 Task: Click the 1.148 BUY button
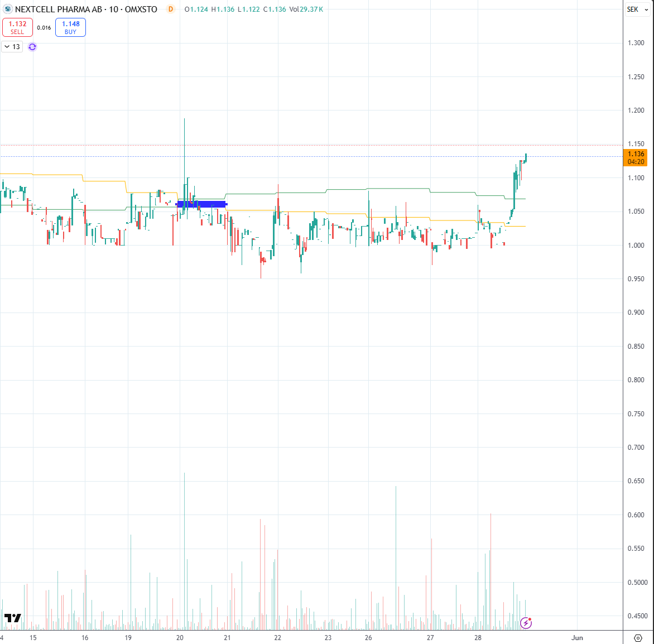click(x=70, y=27)
